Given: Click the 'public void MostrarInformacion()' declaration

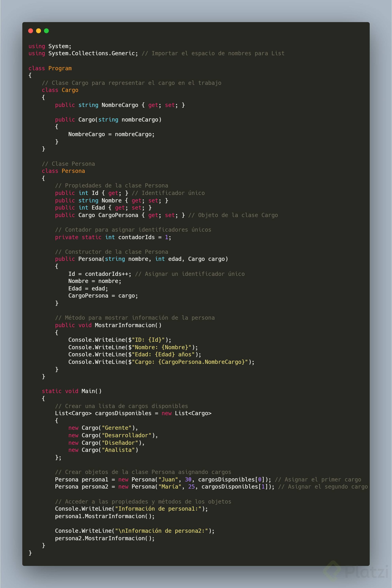Looking at the screenshot, I should pos(108,325).
